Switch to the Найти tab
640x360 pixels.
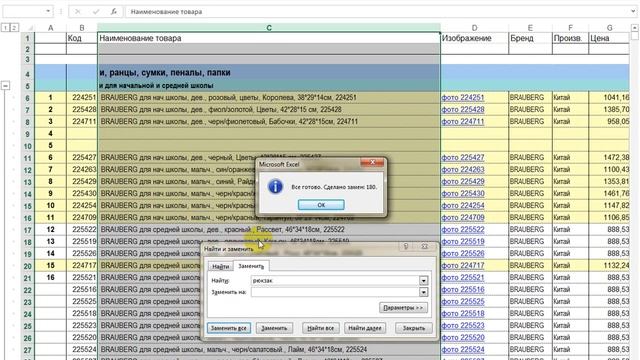[x=220, y=266]
